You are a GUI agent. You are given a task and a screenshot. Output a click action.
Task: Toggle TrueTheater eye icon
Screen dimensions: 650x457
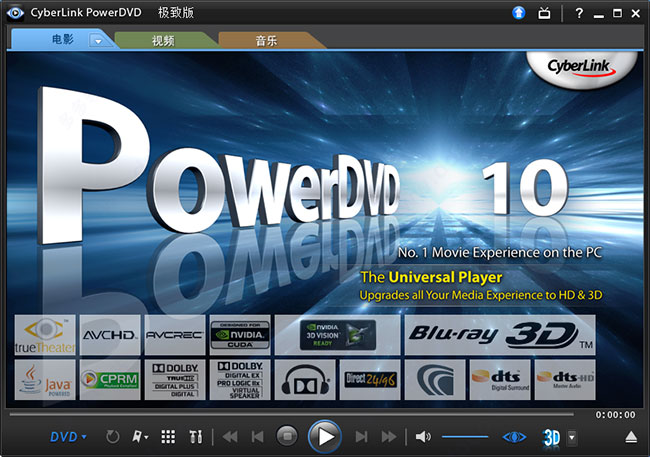pyautogui.click(x=514, y=437)
